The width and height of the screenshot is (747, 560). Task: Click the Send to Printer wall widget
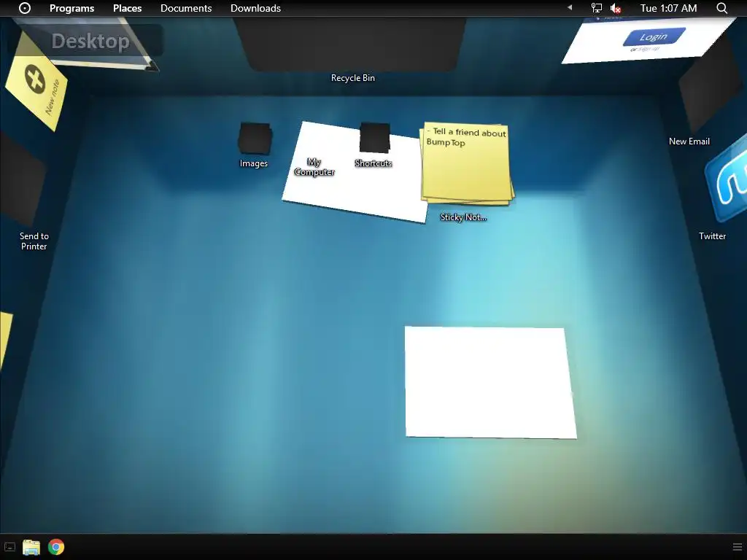click(23, 179)
